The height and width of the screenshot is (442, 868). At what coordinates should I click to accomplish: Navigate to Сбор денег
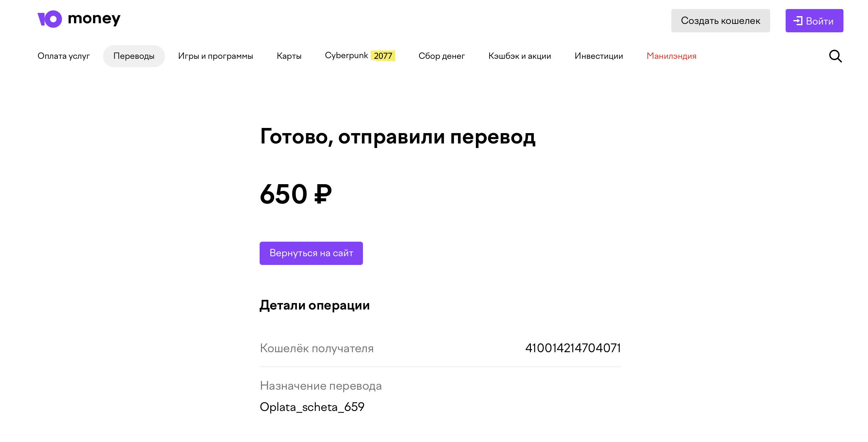tap(441, 56)
